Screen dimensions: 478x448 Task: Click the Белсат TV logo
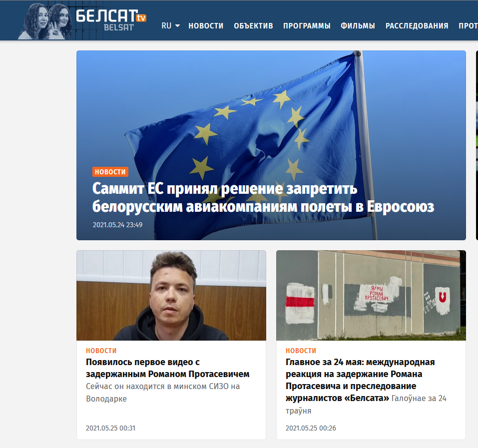click(111, 20)
